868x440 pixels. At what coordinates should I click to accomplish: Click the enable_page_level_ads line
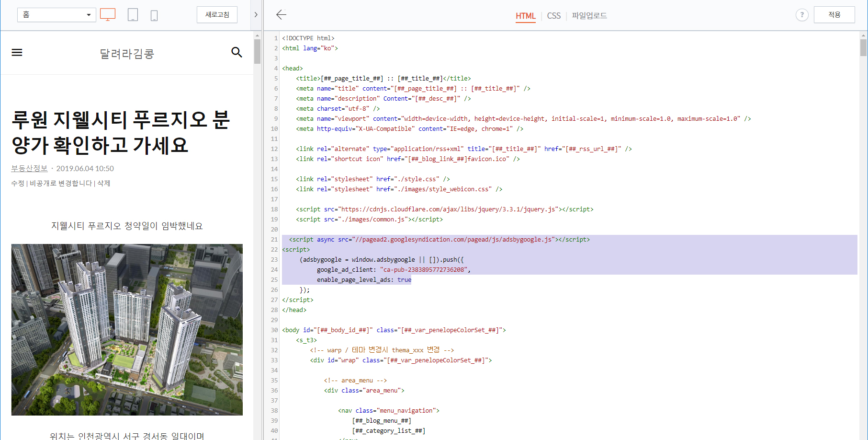[364, 279]
